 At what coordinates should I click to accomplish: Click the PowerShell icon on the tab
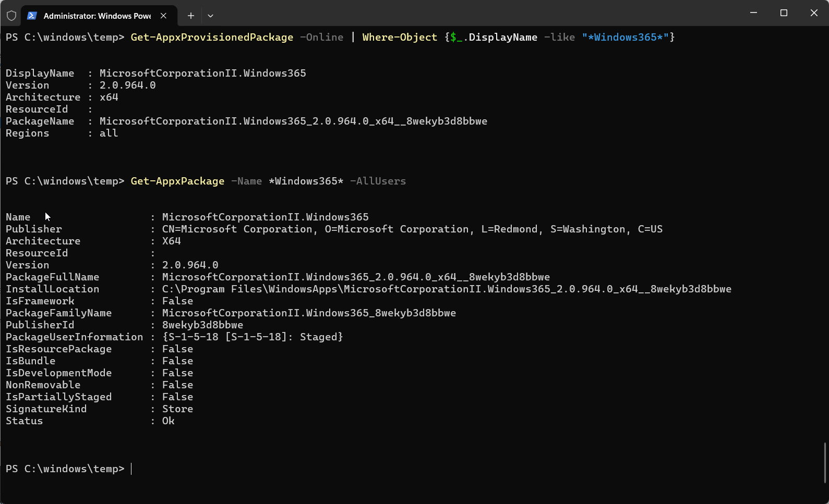[32, 16]
